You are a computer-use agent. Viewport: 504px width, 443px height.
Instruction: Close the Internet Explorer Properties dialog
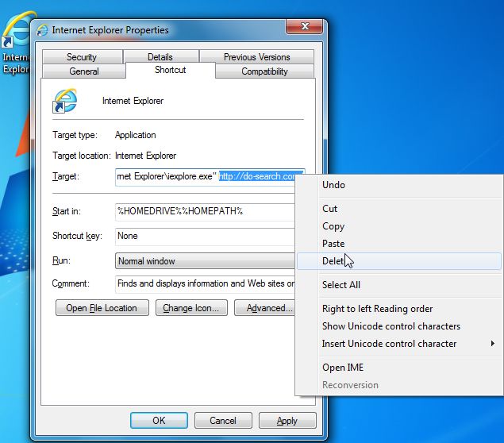[x=304, y=26]
